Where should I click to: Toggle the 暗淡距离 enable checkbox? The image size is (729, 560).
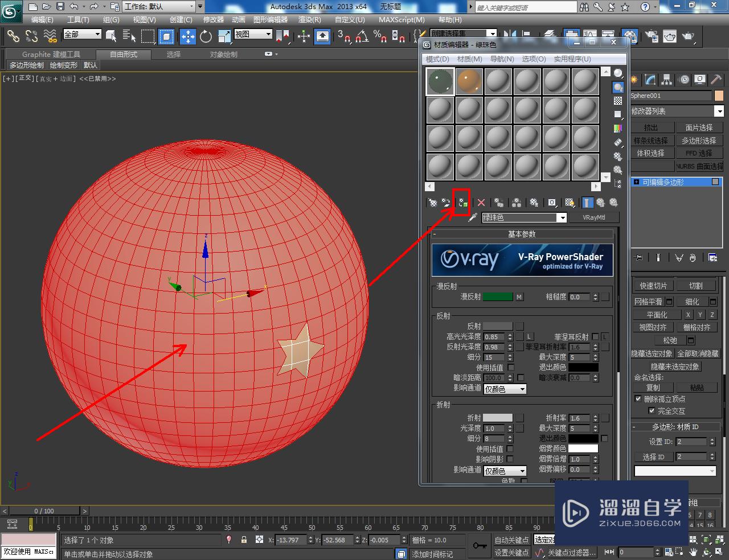[x=521, y=378]
